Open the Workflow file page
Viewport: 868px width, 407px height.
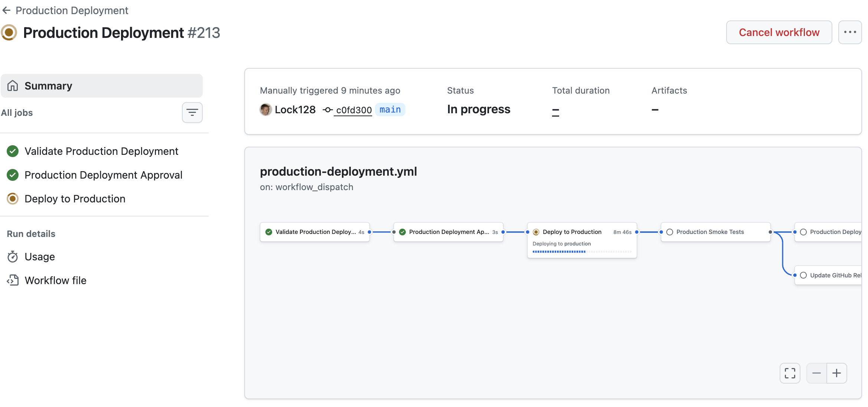(55, 280)
